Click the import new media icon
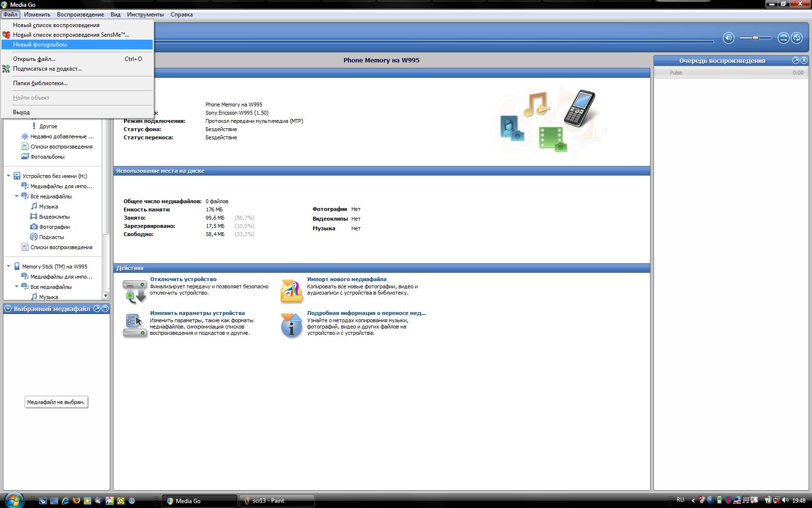This screenshot has height=508, width=812. pyautogui.click(x=291, y=291)
